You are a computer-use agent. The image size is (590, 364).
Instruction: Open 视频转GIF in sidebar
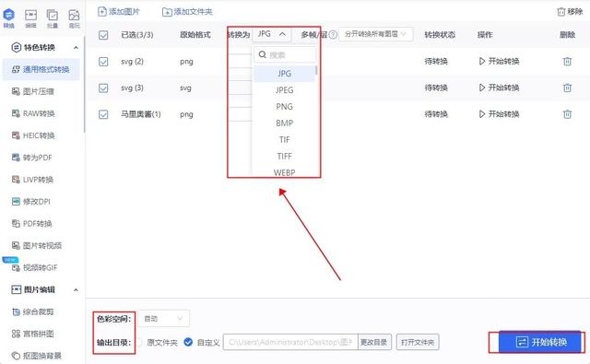pyautogui.click(x=41, y=268)
